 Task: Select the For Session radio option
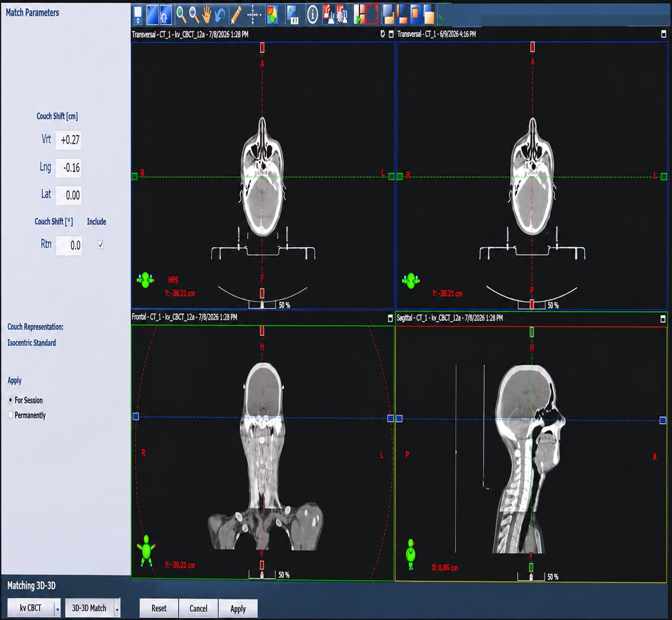tap(10, 400)
